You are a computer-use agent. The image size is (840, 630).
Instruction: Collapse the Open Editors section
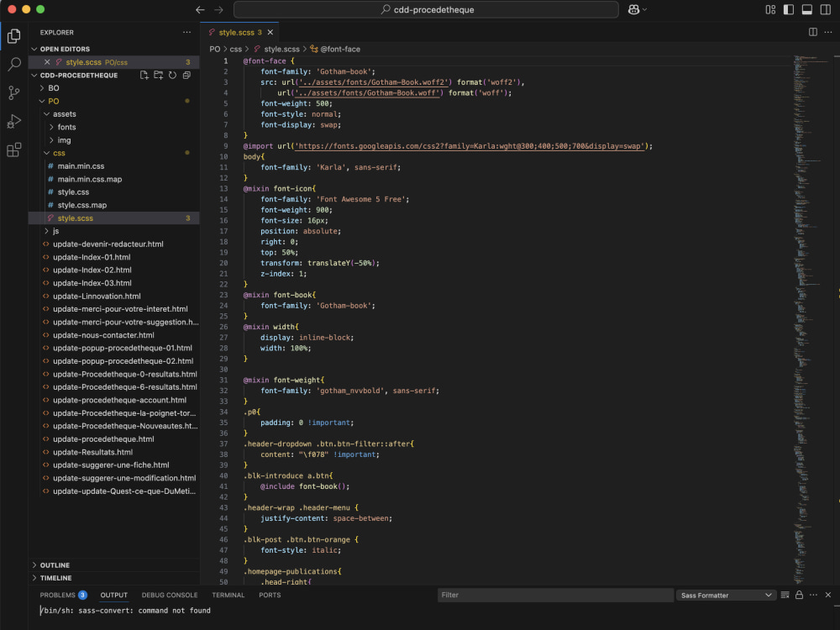point(34,49)
